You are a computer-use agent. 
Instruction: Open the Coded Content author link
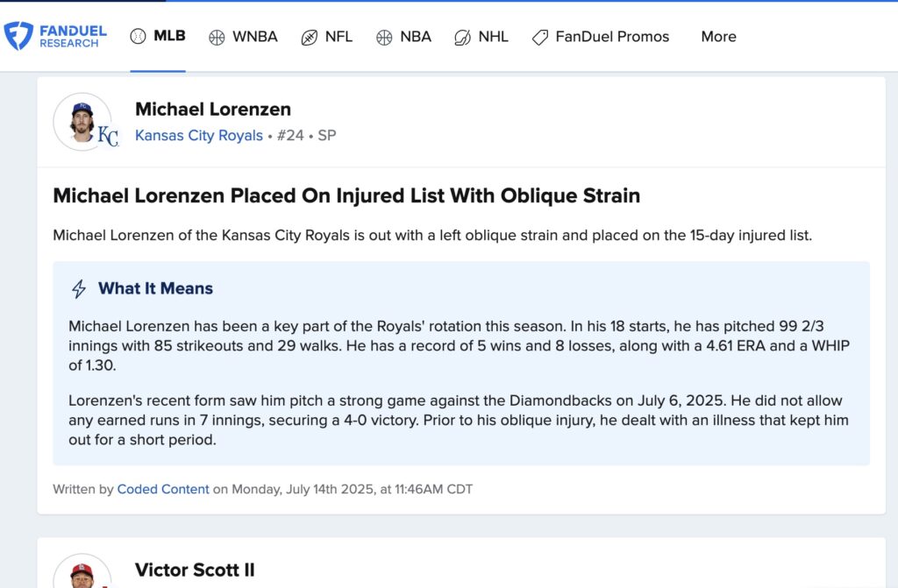click(x=163, y=490)
